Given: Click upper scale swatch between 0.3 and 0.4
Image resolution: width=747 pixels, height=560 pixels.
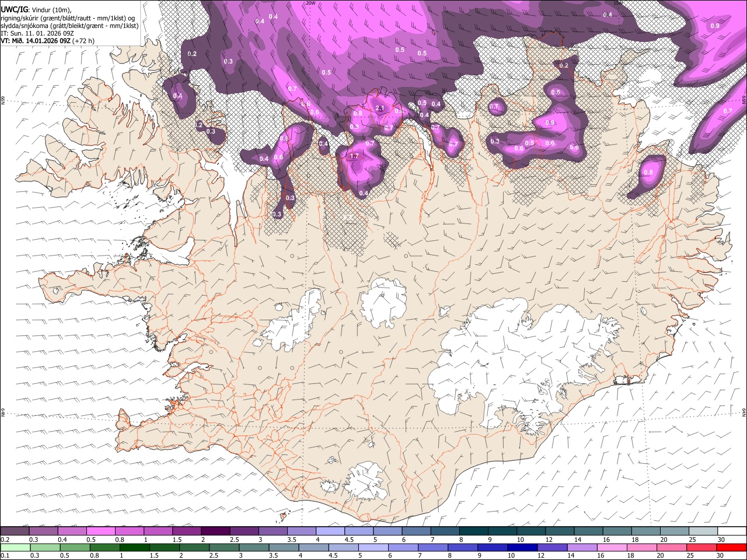Looking at the screenshot, I should 43,531.
